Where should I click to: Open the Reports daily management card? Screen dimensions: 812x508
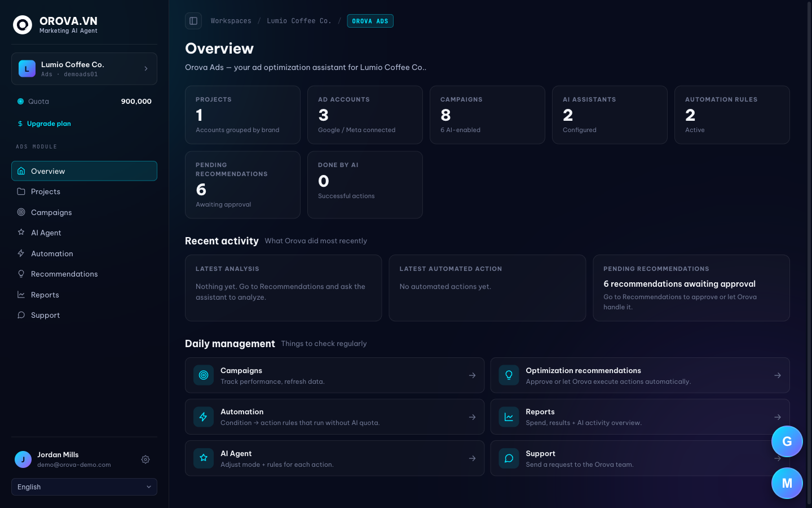pos(640,417)
